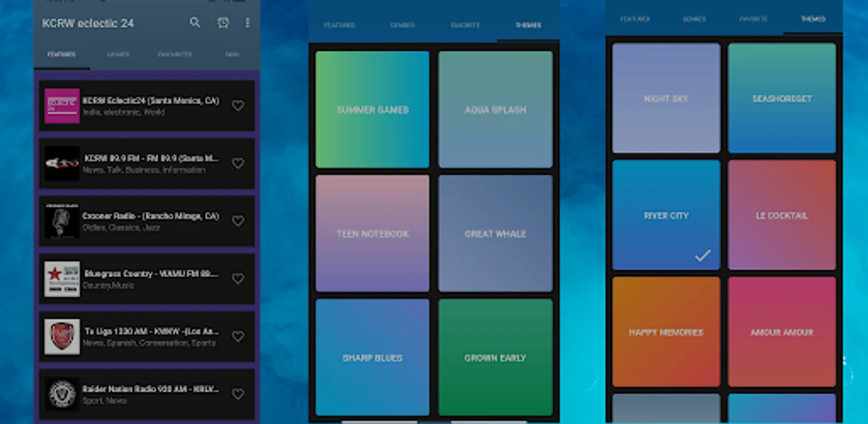Open FEATURED tab in the middle themes screen
Viewport: 868px width, 424px height.
(340, 25)
